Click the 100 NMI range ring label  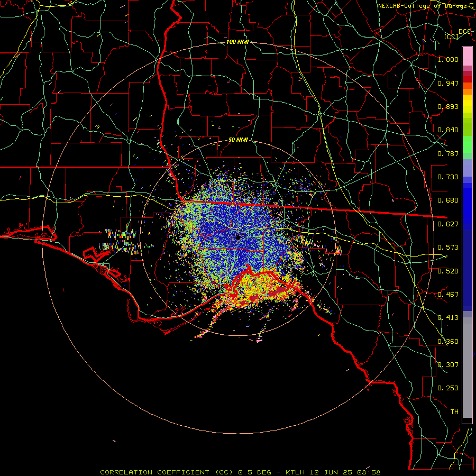pos(237,42)
